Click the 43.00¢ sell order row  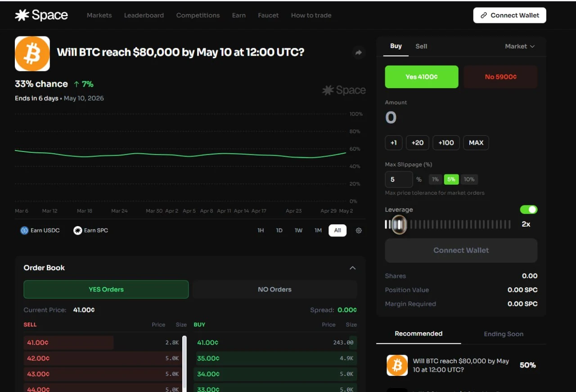pos(103,374)
